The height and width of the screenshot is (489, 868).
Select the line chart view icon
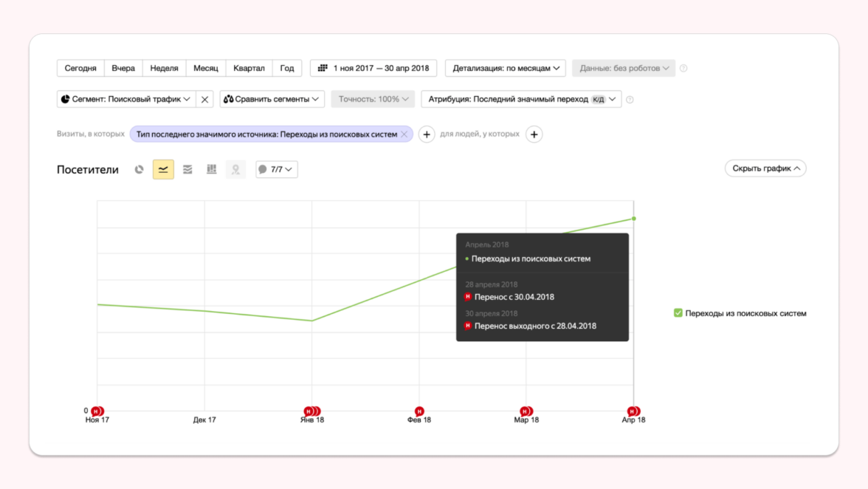pyautogui.click(x=163, y=169)
